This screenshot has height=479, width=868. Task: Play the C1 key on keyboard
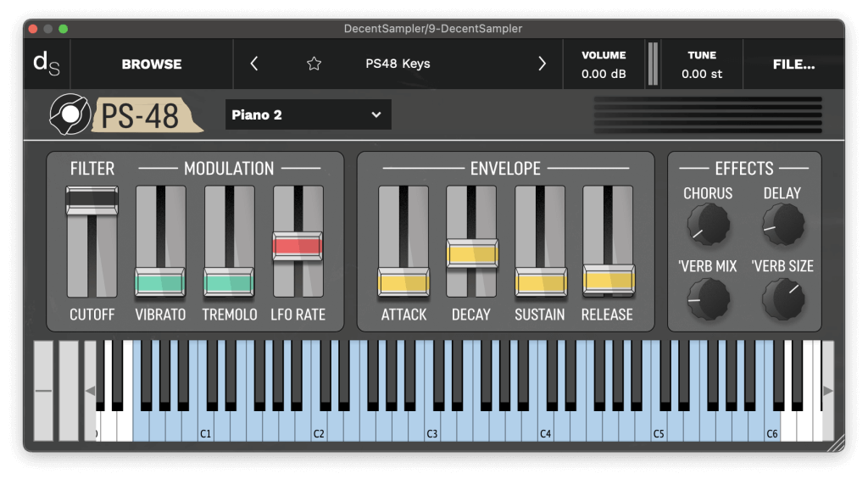pyautogui.click(x=206, y=426)
